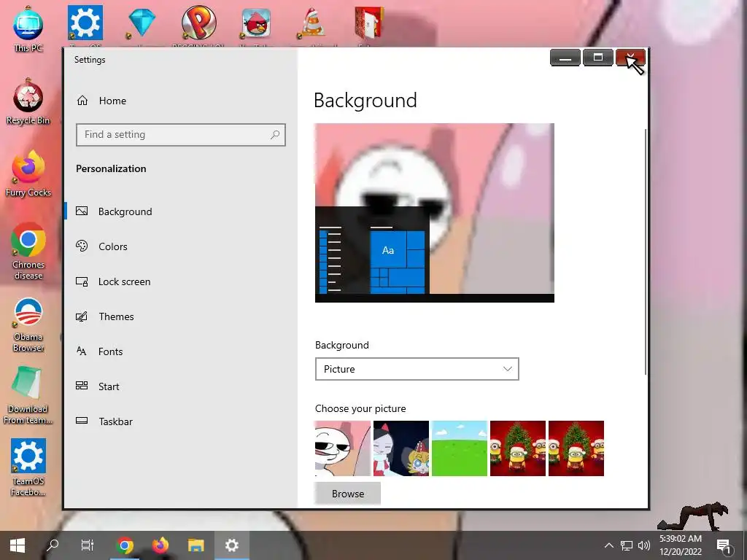
Task: Show hidden tray icons chevron
Action: 609,545
